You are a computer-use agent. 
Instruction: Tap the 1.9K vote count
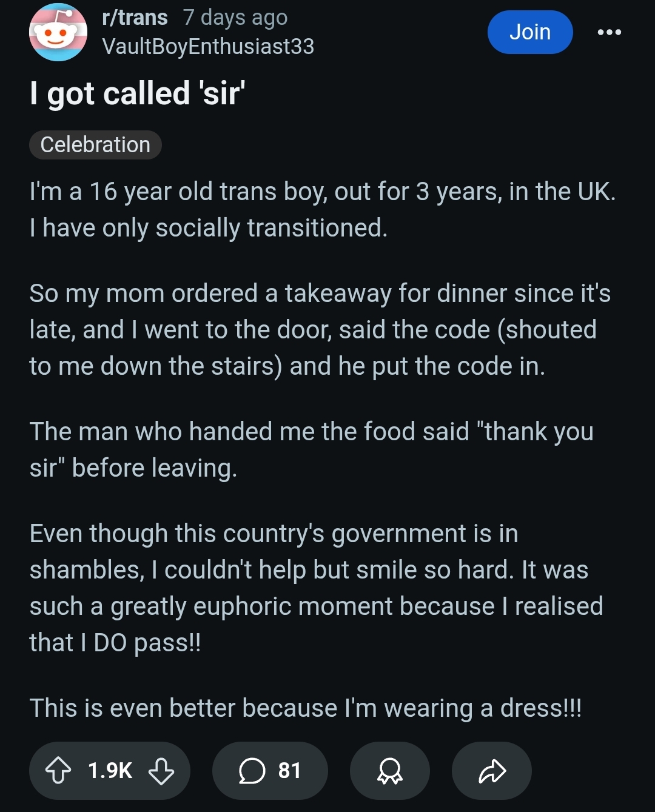pos(110,771)
